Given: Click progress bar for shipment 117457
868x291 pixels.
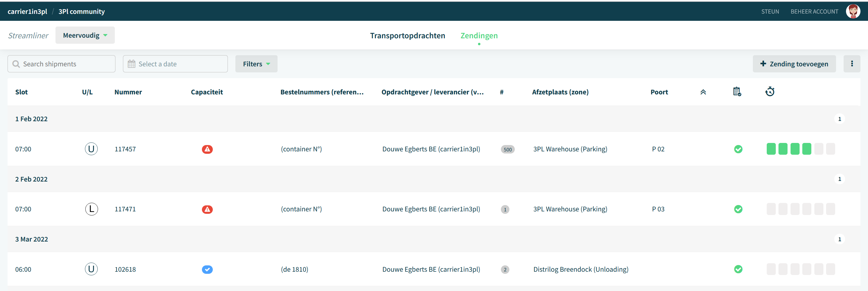Looking at the screenshot, I should click(x=800, y=149).
